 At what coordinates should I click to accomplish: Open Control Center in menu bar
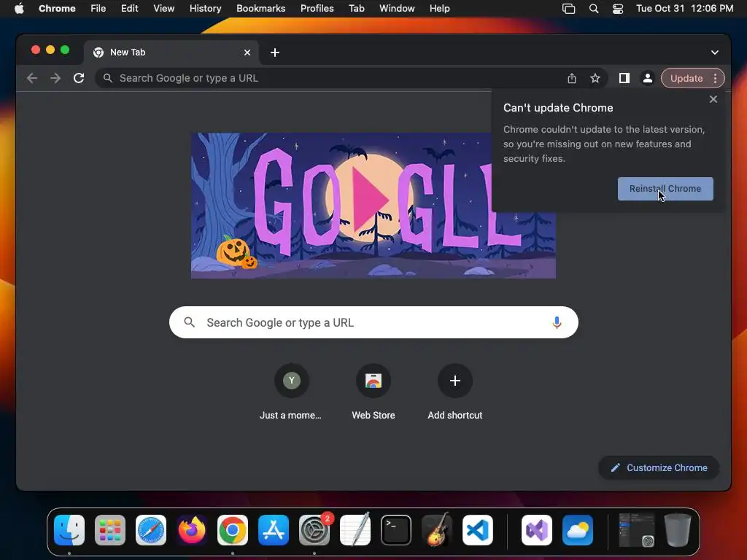point(618,9)
